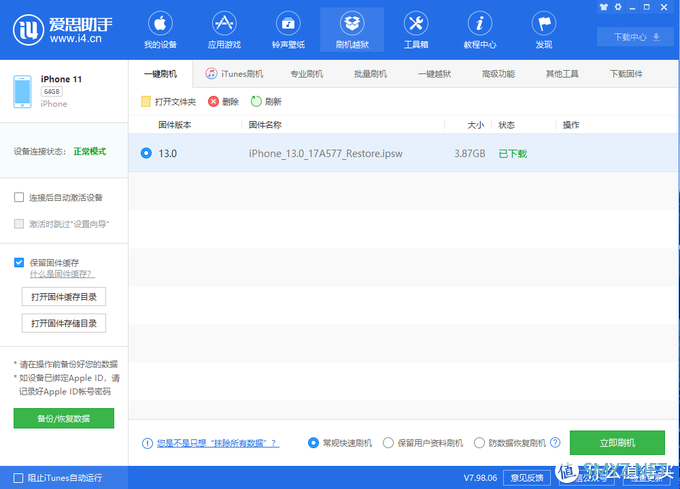The width and height of the screenshot is (680, 489).
Task: Click the green 刷新 refresh icon
Action: (256, 101)
